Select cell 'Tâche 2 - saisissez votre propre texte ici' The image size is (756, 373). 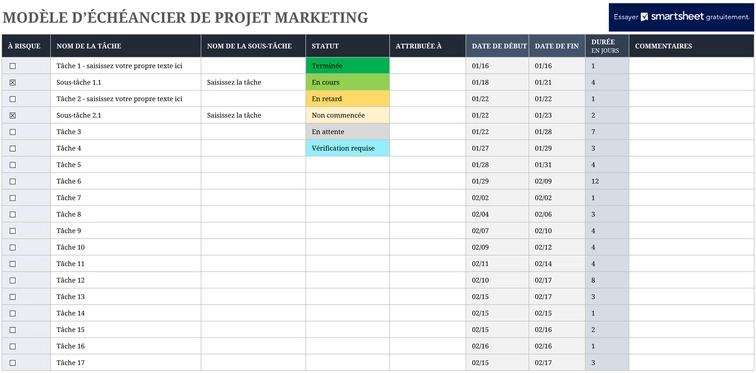pos(126,99)
